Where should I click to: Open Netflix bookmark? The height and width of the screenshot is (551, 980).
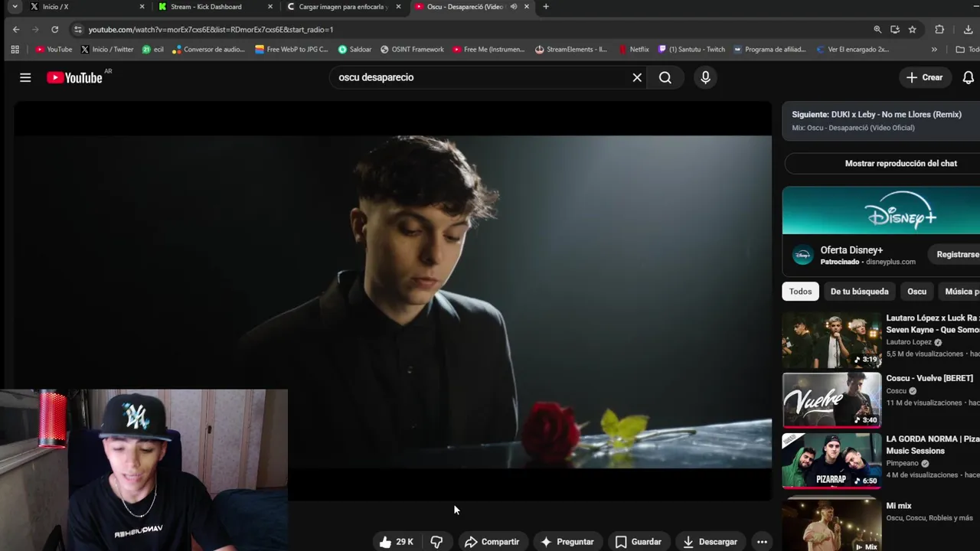click(633, 49)
